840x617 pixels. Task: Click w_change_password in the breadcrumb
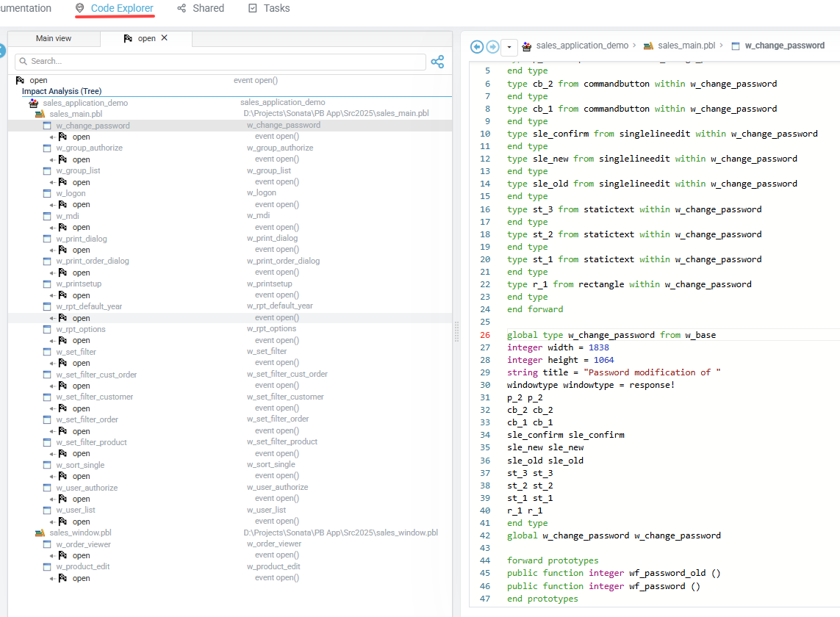[784, 46]
